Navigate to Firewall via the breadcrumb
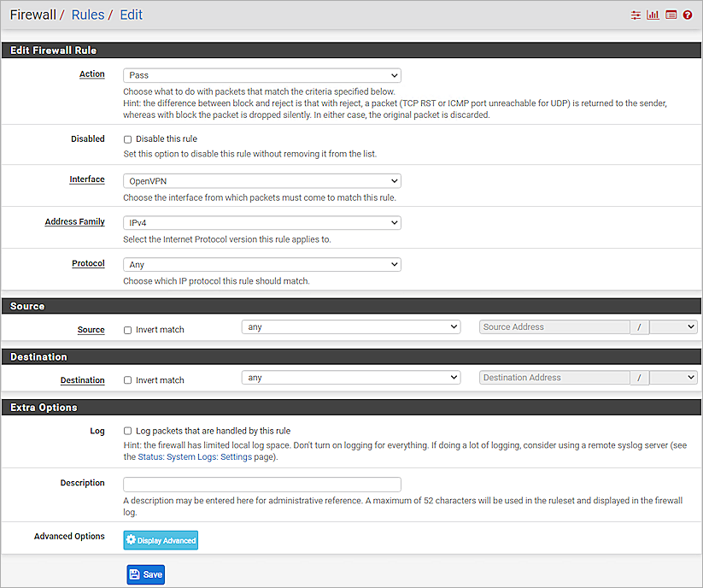 pyautogui.click(x=32, y=15)
